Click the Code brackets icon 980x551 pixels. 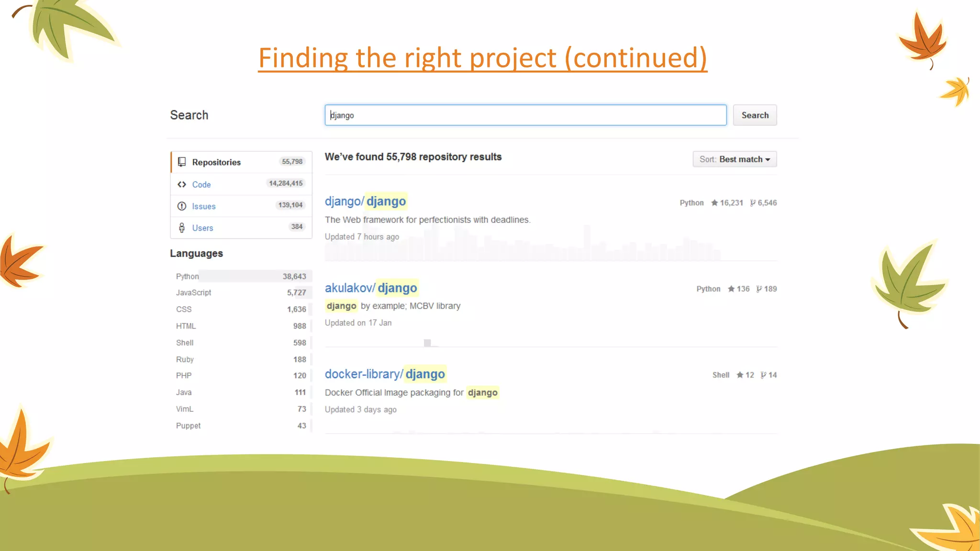182,185
